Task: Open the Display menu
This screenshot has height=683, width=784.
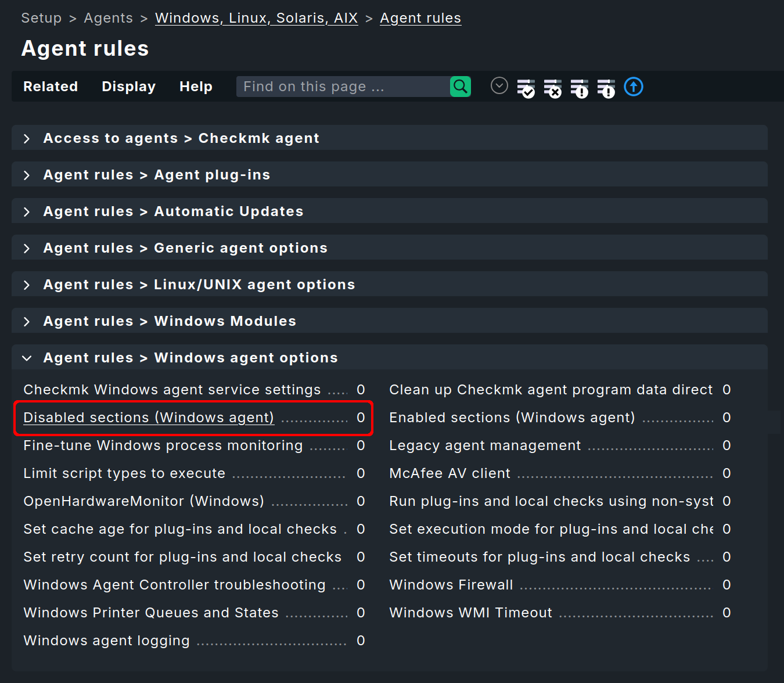Action: coord(128,86)
